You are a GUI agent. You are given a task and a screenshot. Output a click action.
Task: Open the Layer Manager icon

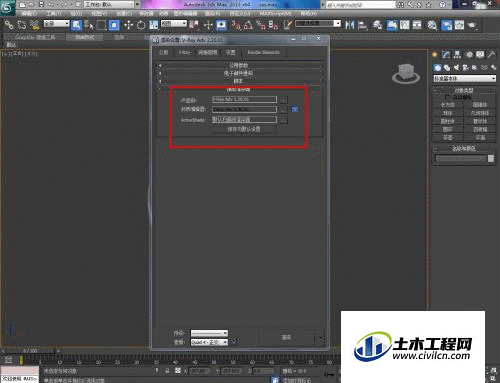[377, 25]
